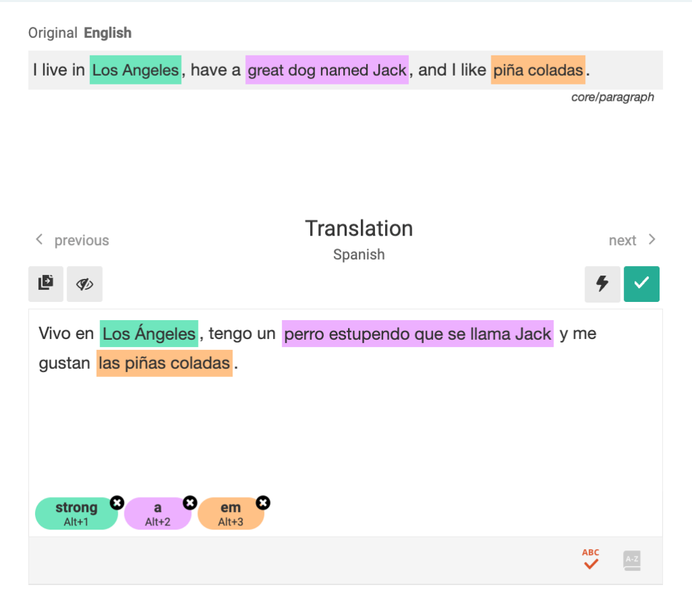The height and width of the screenshot is (616, 692).
Task: Confirm the translation with the green checkmark
Action: (x=641, y=284)
